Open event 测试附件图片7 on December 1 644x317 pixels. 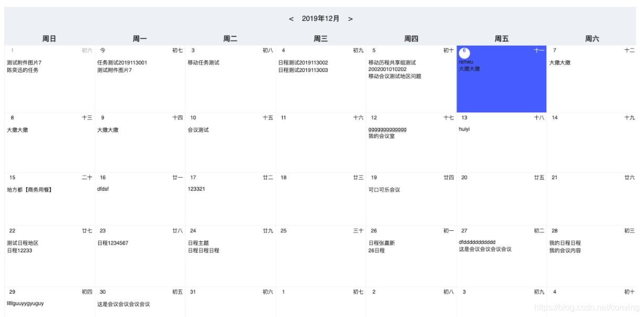[x=24, y=63]
